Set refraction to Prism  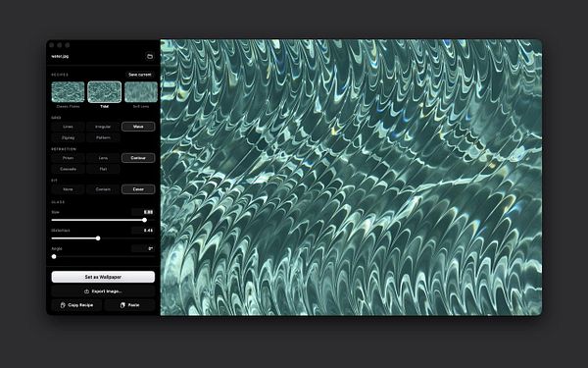(x=68, y=158)
